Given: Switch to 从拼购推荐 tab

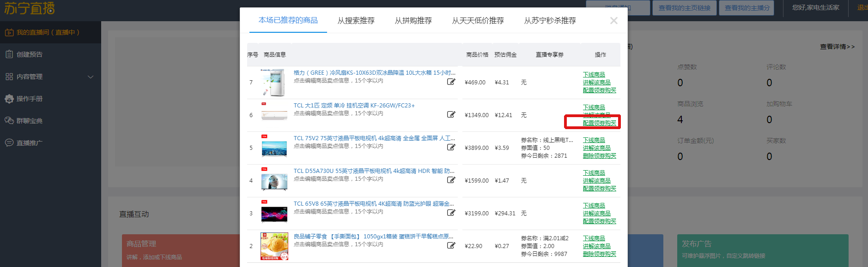Looking at the screenshot, I should click(x=413, y=21).
